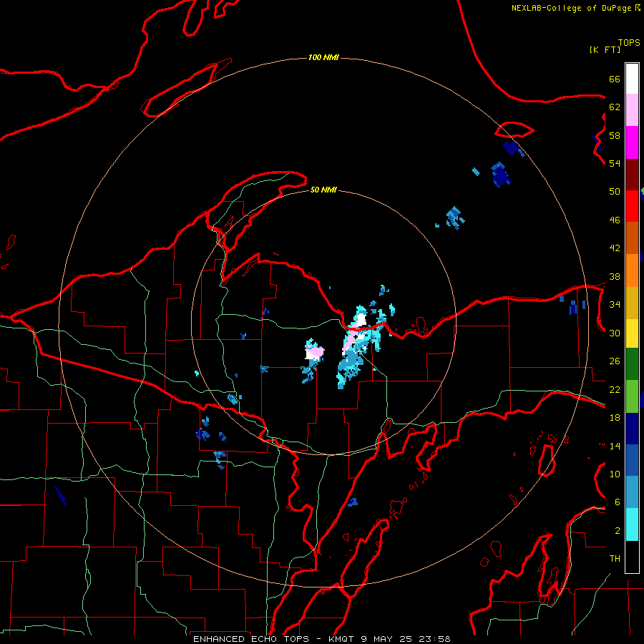Click the 10 legend value
644x644 pixels.
coord(615,474)
